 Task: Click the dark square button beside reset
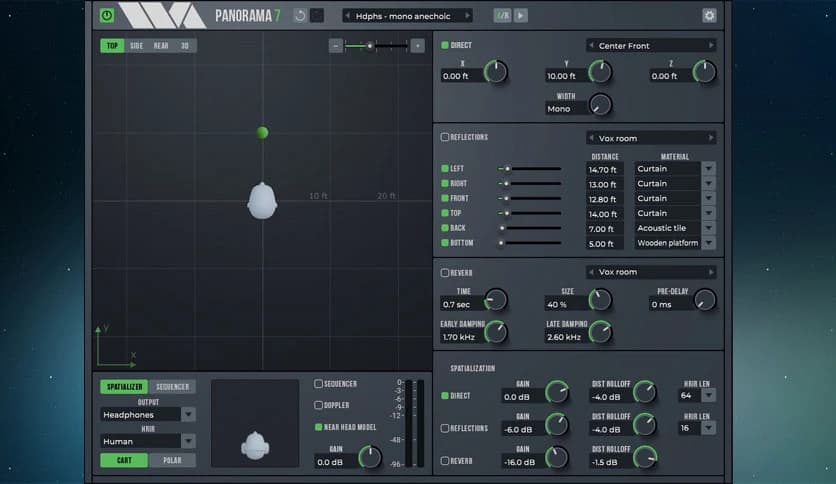(x=317, y=15)
